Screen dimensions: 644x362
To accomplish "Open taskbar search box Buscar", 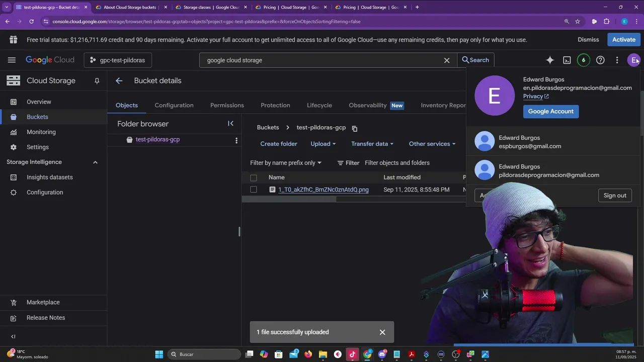I will click(204, 354).
